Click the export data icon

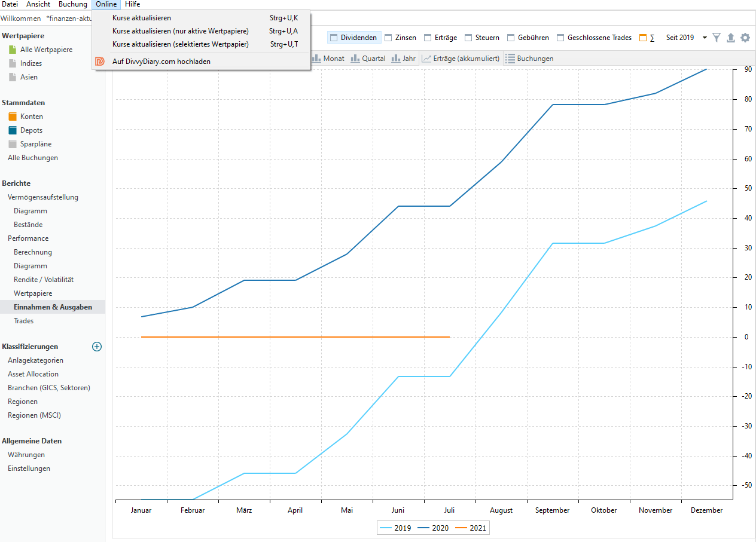click(x=730, y=38)
